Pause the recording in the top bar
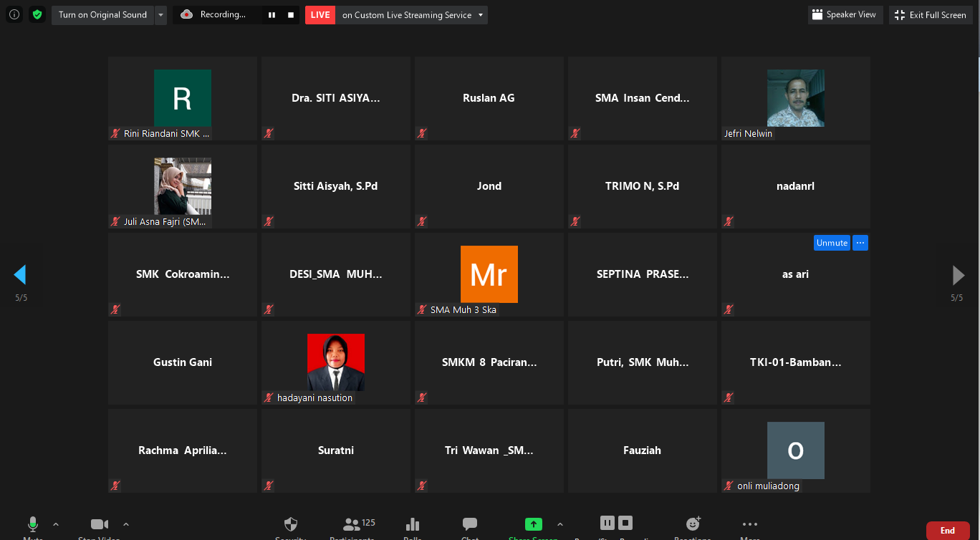Image resolution: width=980 pixels, height=540 pixels. [x=272, y=15]
